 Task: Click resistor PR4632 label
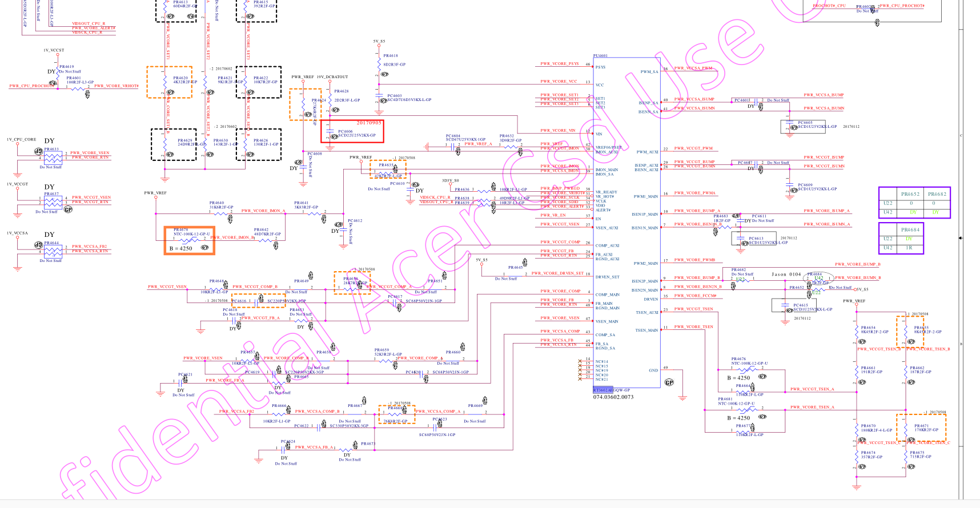pyautogui.click(x=507, y=136)
